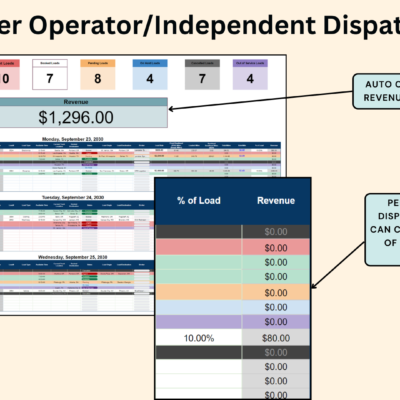Select the Wednesday, September 25, 2030 heading
This screenshot has height=400, width=400.
pos(73,257)
